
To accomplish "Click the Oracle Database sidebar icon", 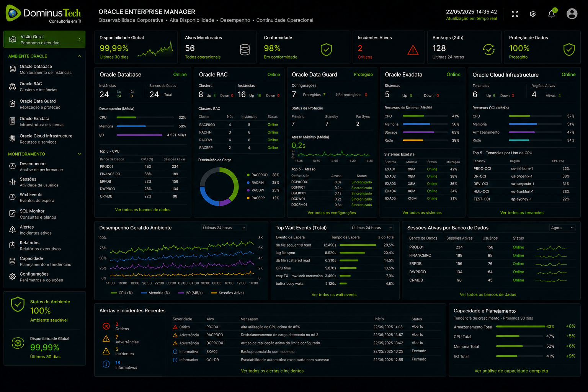I will (13, 69).
